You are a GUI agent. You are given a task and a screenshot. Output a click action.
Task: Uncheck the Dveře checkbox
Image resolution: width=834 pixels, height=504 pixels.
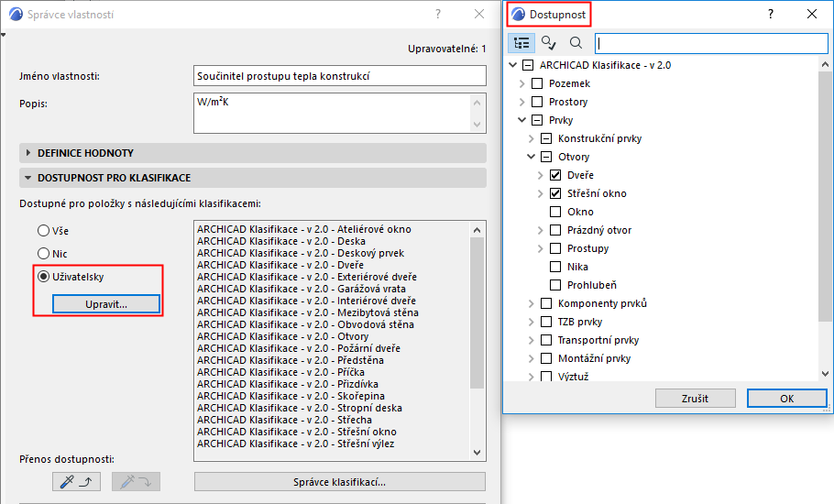click(555, 175)
